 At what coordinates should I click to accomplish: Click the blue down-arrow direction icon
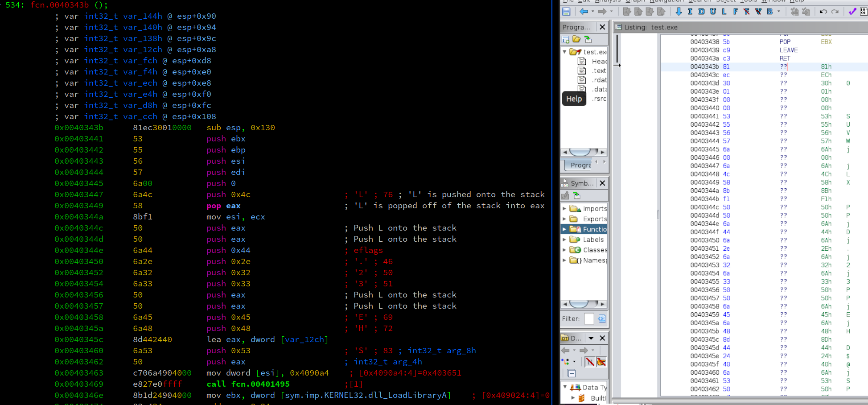pos(679,12)
